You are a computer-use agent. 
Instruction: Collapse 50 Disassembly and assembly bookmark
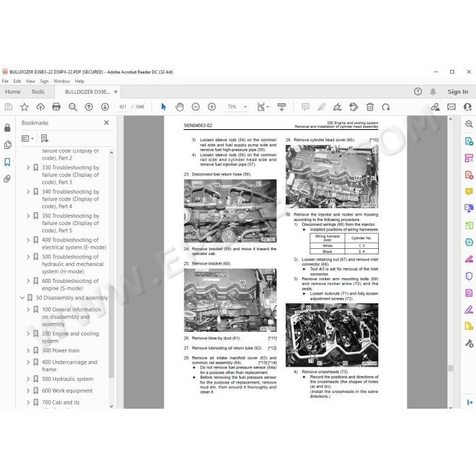(22, 298)
